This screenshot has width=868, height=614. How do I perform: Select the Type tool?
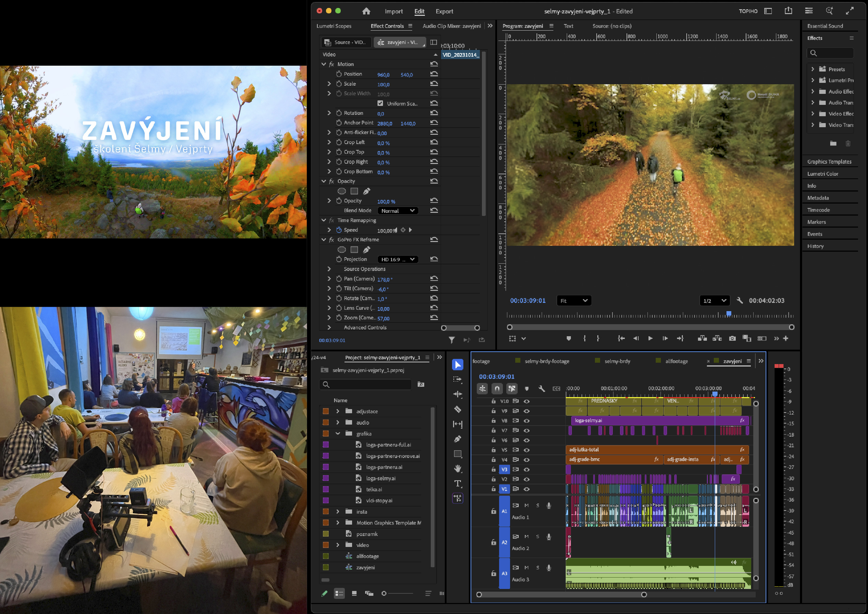tap(458, 483)
